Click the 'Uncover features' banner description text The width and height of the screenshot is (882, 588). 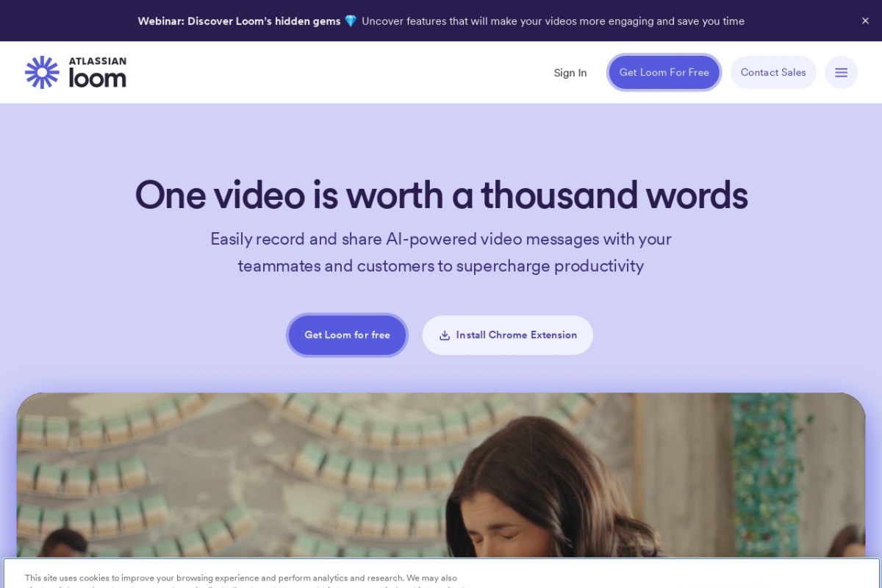pos(553,21)
